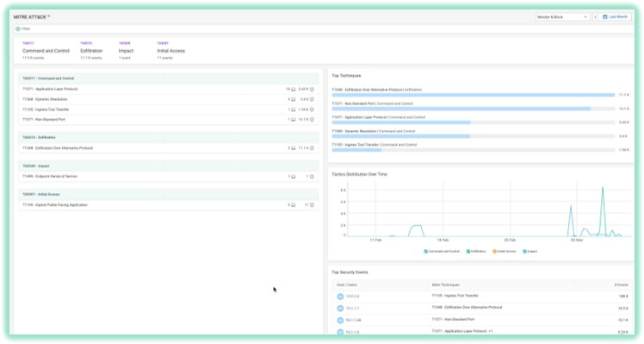Click events shield icon for Non-Standard Port row
The image size is (644, 344).
click(312, 119)
